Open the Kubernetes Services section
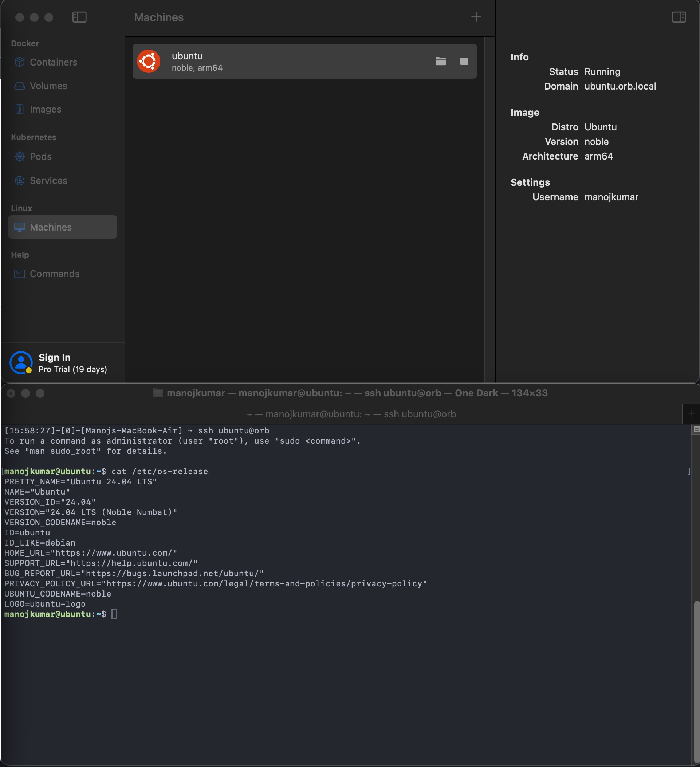Viewport: 700px width, 767px height. click(49, 180)
